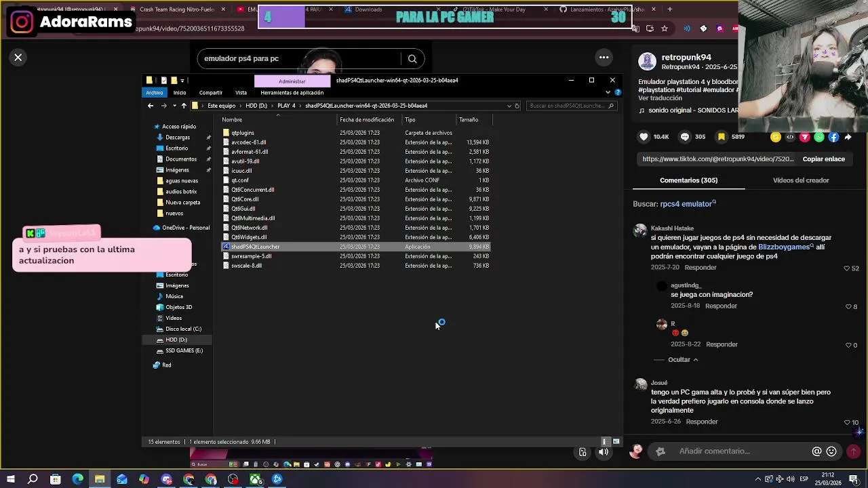
Task: Click Ver traducción under the video description
Action: pyautogui.click(x=660, y=98)
